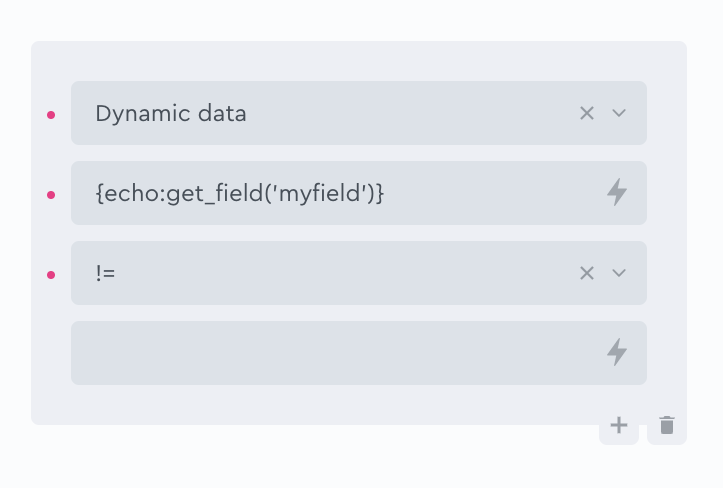Click the condition panel's empty gray background

pyautogui.click(x=359, y=60)
